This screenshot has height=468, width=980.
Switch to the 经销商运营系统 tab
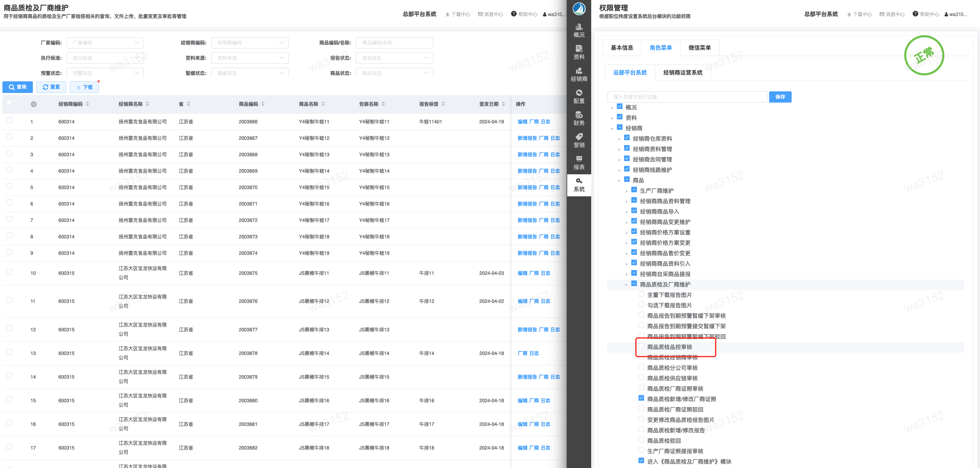coord(683,73)
